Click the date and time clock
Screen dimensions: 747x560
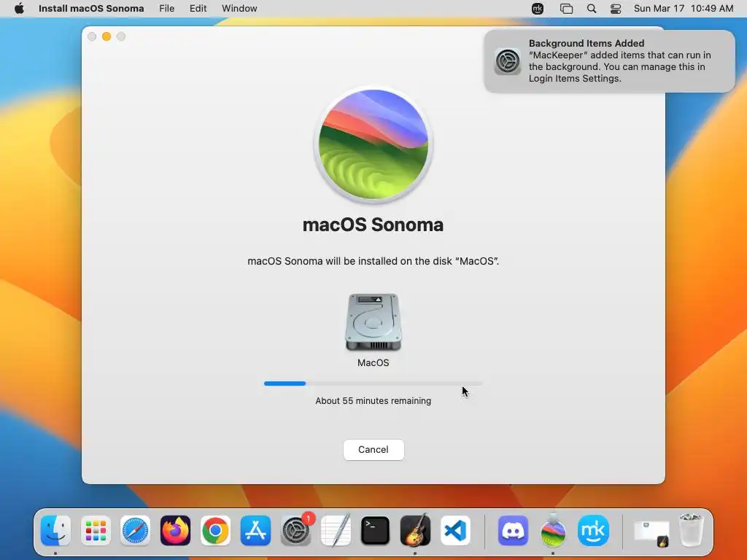pos(683,9)
